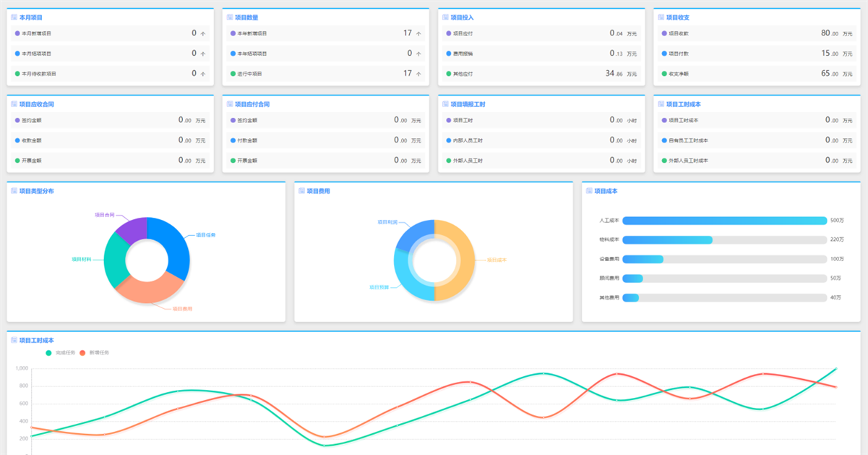Image resolution: width=868 pixels, height=455 pixels.
Task: Click the 项目投入 panel header icon
Action: pyautogui.click(x=445, y=17)
